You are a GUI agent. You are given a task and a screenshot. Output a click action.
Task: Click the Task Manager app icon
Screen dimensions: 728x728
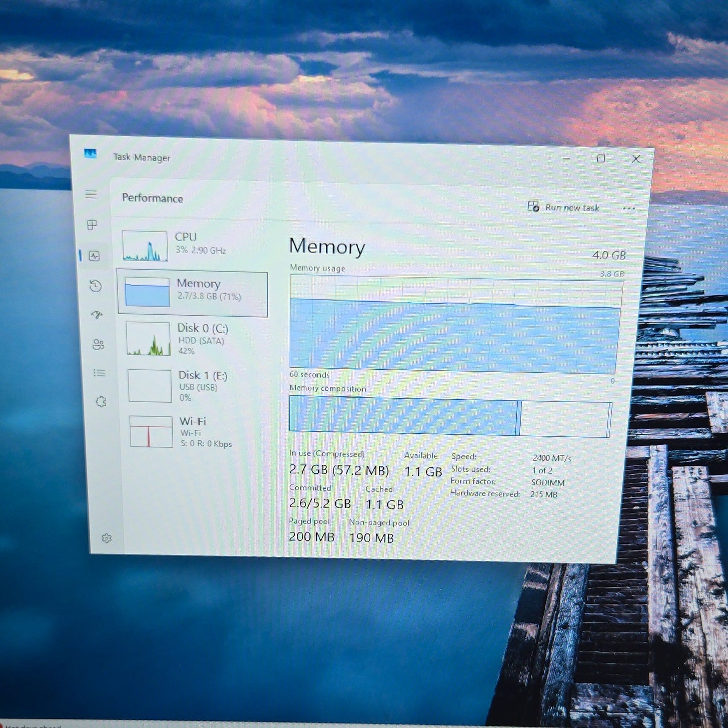(90, 154)
